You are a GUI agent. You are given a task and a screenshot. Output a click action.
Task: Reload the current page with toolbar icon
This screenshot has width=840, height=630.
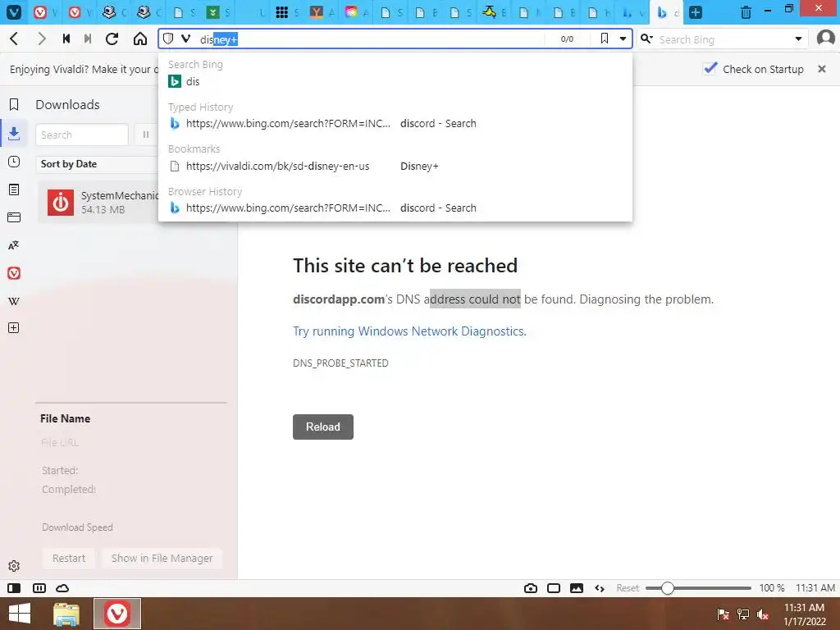[112, 39]
